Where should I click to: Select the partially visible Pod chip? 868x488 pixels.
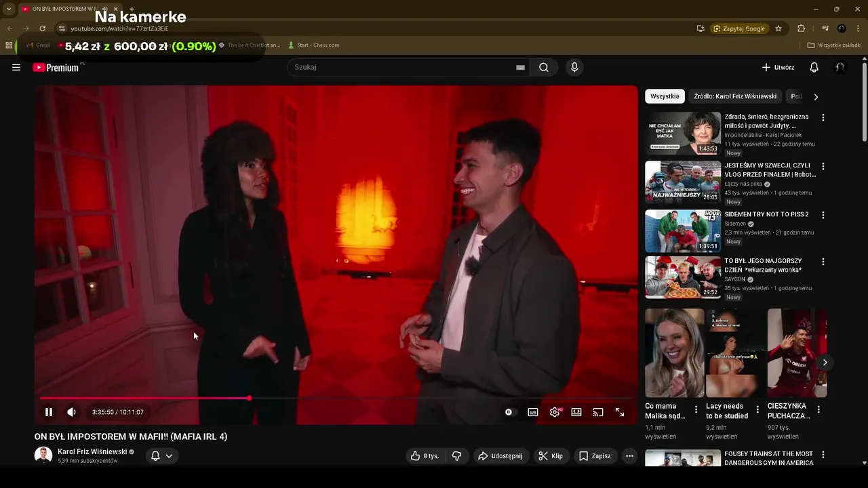(x=796, y=96)
